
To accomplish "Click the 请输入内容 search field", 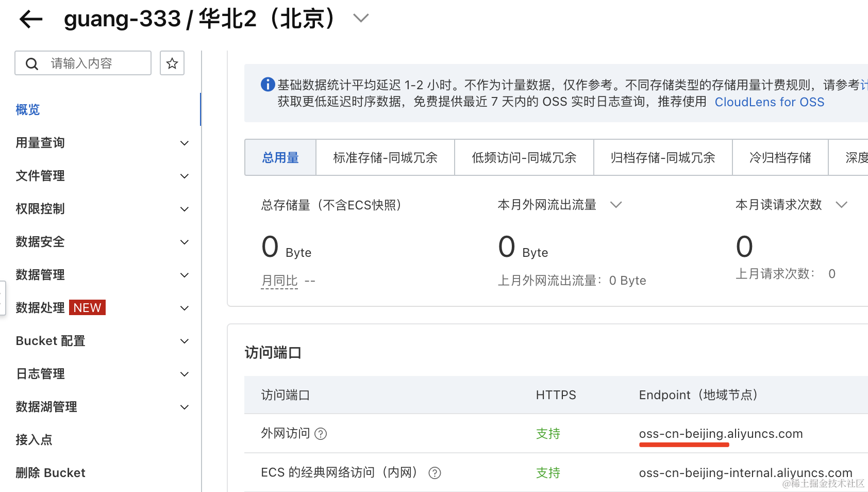I will tap(93, 63).
